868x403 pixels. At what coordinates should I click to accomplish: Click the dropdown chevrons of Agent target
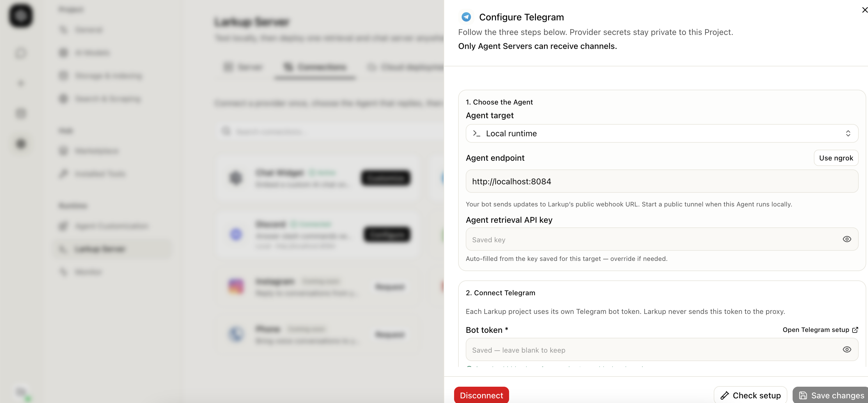pos(848,133)
